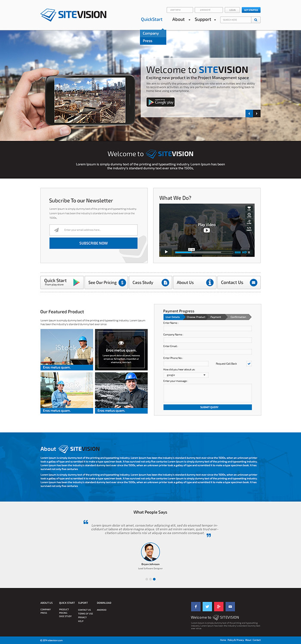The height and width of the screenshot is (644, 301).
Task: Click the Enter Name field
Action: click(208, 328)
